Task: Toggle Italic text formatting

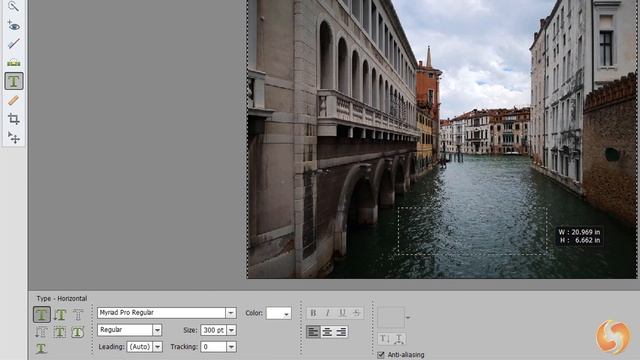Action: (327, 313)
